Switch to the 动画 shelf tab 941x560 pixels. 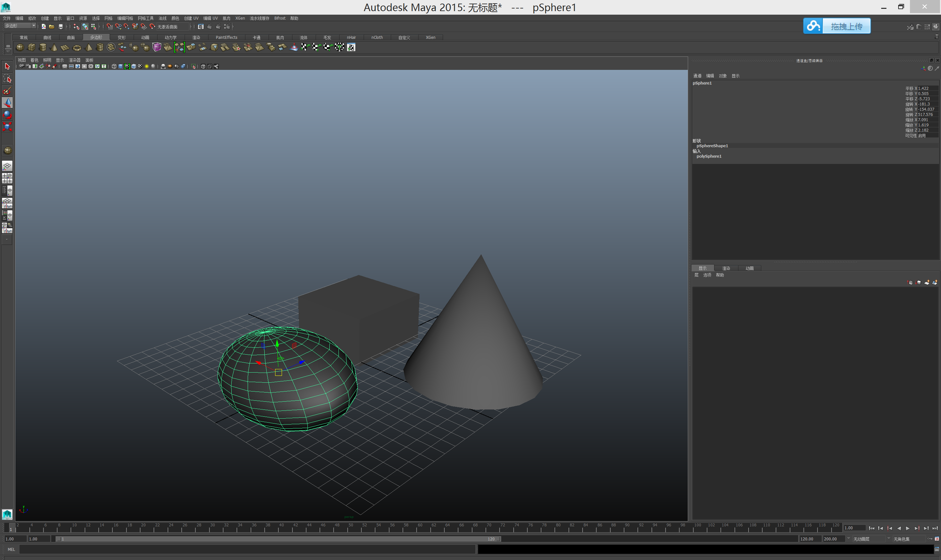click(x=145, y=37)
